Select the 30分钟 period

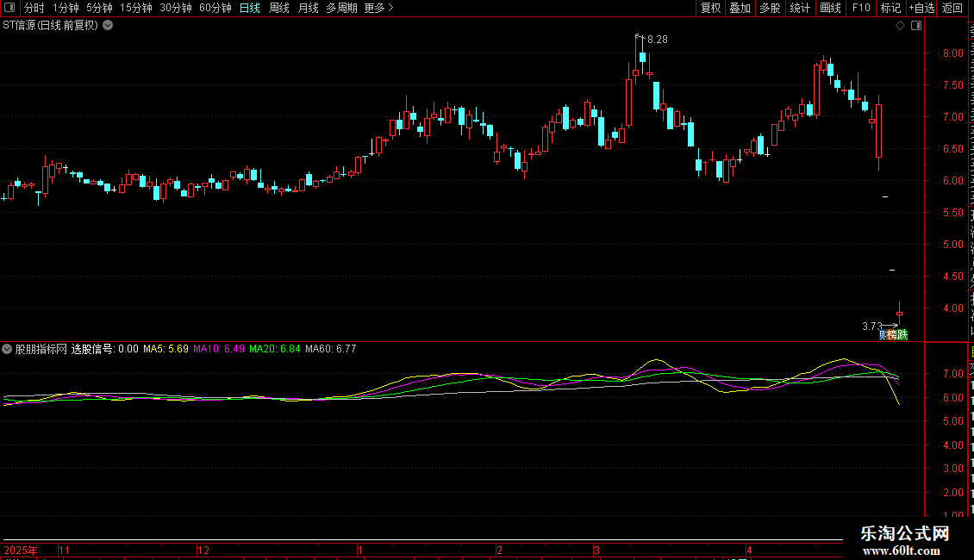tap(176, 8)
